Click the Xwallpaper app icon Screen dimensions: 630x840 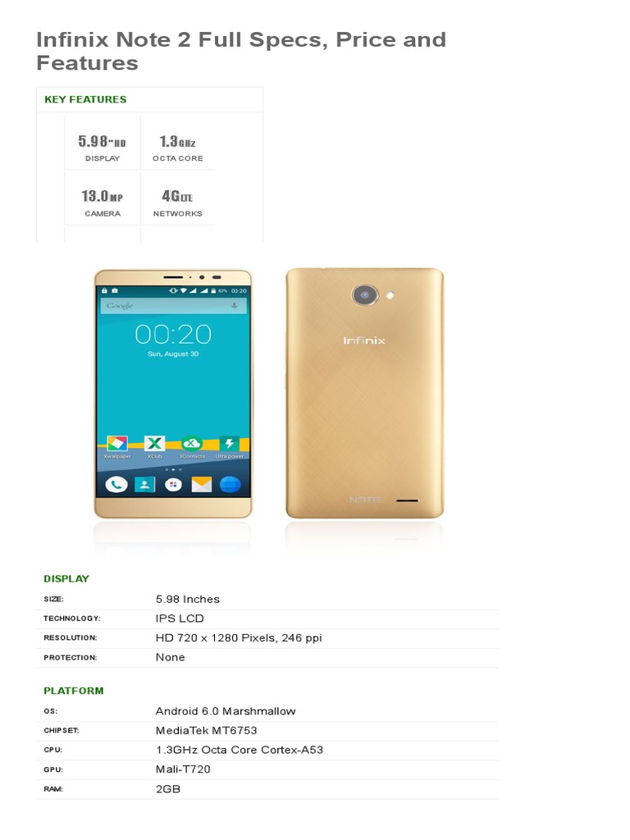tap(117, 444)
